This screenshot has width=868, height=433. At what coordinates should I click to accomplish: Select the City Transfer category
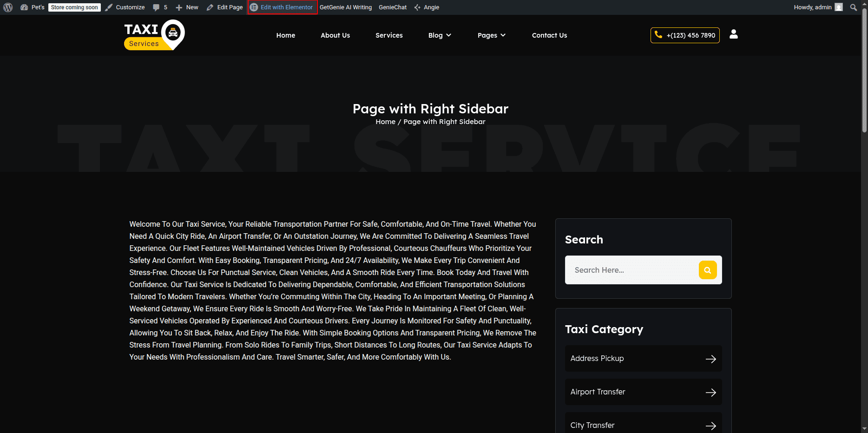click(x=643, y=423)
